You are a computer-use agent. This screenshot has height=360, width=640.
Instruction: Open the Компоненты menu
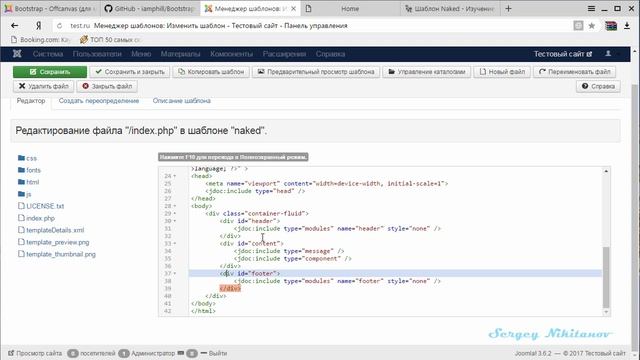pyautogui.click(x=231, y=54)
